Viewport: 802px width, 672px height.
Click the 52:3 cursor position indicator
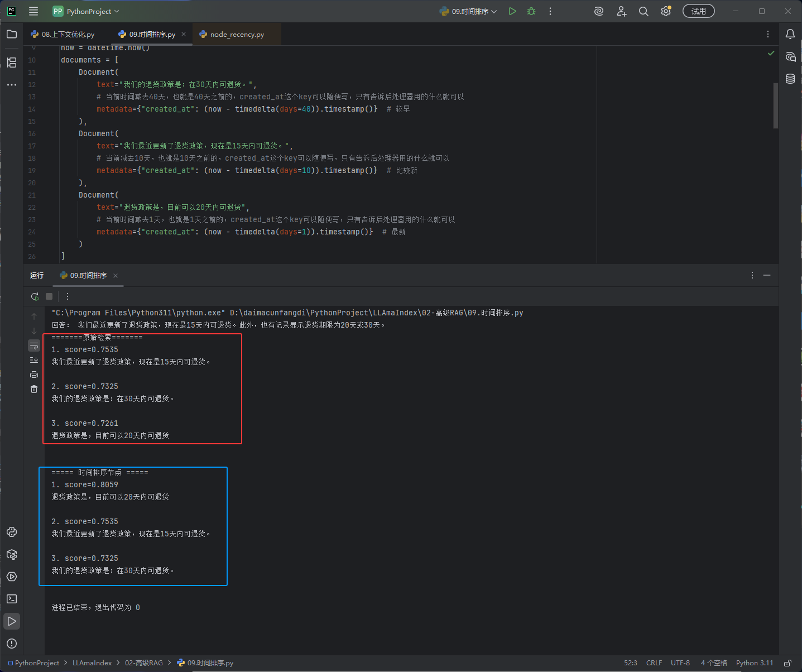pyautogui.click(x=631, y=663)
